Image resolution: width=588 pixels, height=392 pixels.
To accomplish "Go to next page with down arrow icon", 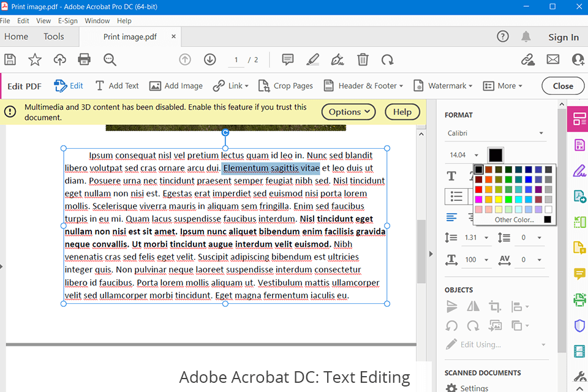I will pos(210,59).
